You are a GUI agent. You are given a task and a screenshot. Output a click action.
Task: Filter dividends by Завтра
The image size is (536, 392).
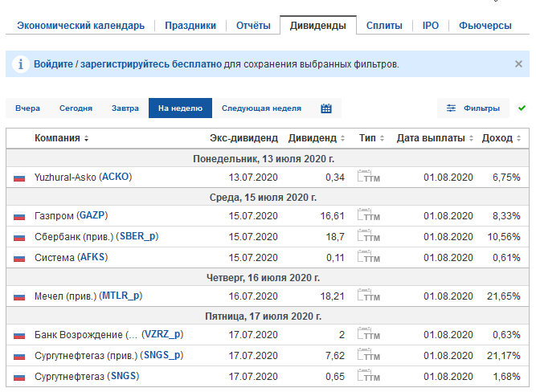point(125,108)
